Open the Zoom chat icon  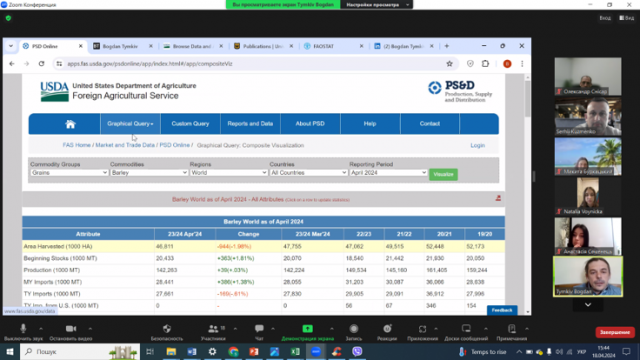(x=259, y=329)
